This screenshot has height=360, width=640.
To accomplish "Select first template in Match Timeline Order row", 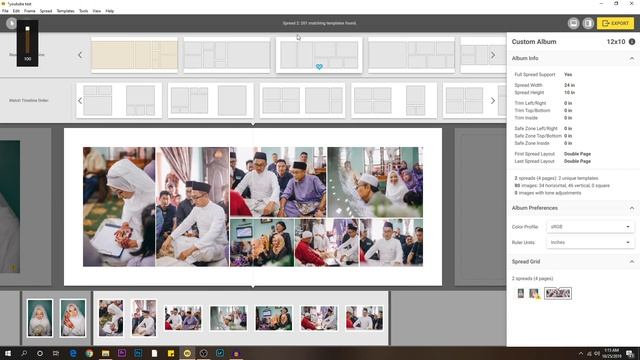I will 119,100.
